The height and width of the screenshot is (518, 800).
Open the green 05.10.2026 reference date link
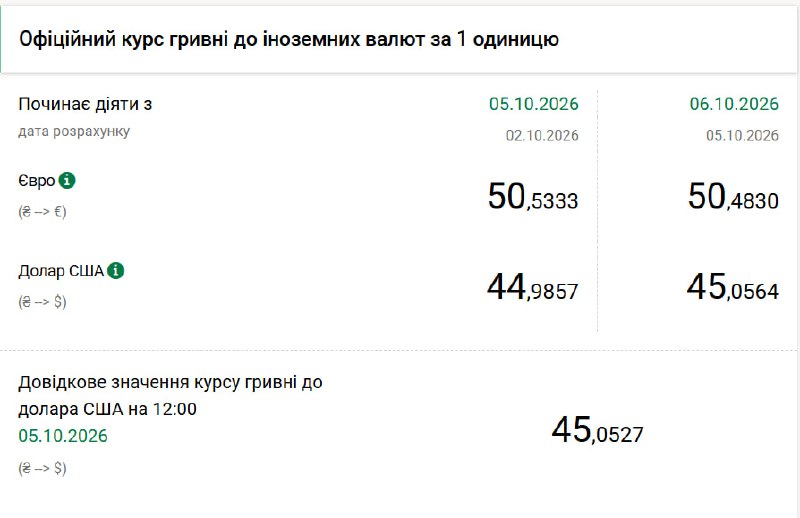coord(63,436)
